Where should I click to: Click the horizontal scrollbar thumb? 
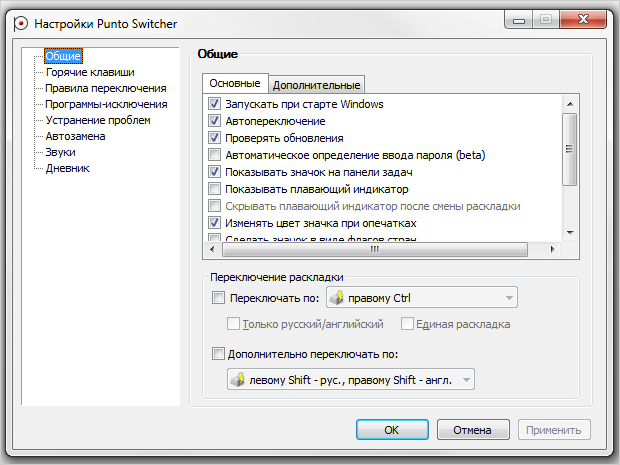[x=375, y=250]
